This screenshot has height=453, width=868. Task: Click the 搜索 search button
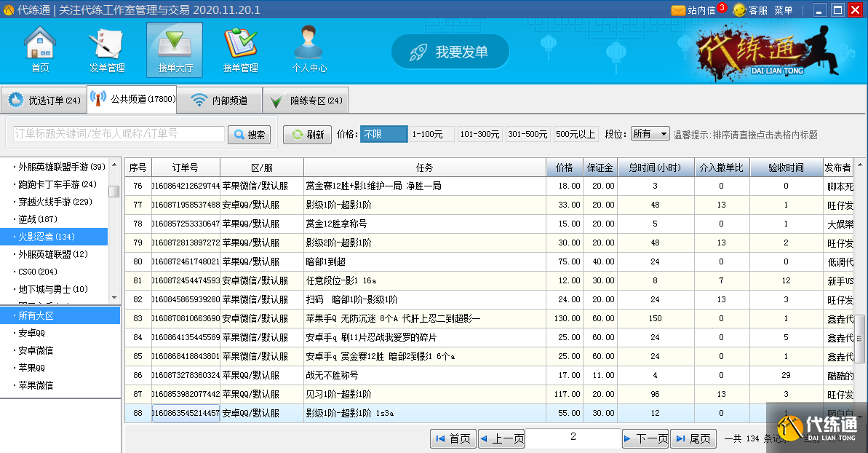249,135
